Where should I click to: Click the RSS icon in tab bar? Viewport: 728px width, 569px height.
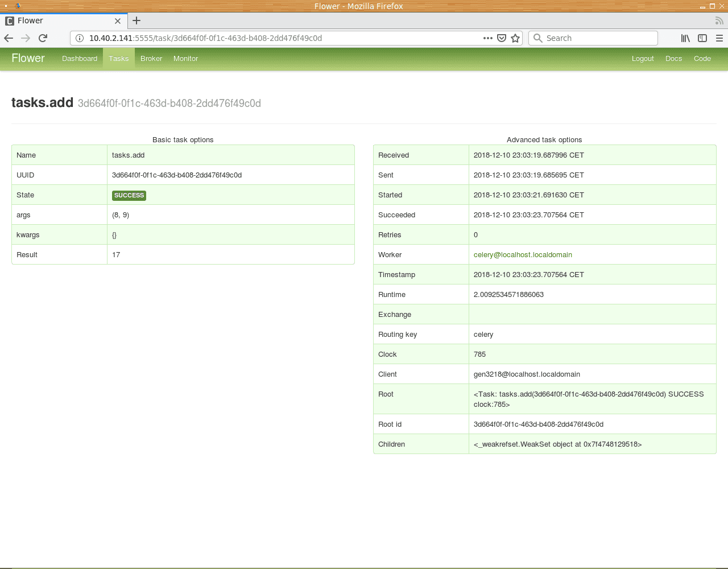coord(719,21)
